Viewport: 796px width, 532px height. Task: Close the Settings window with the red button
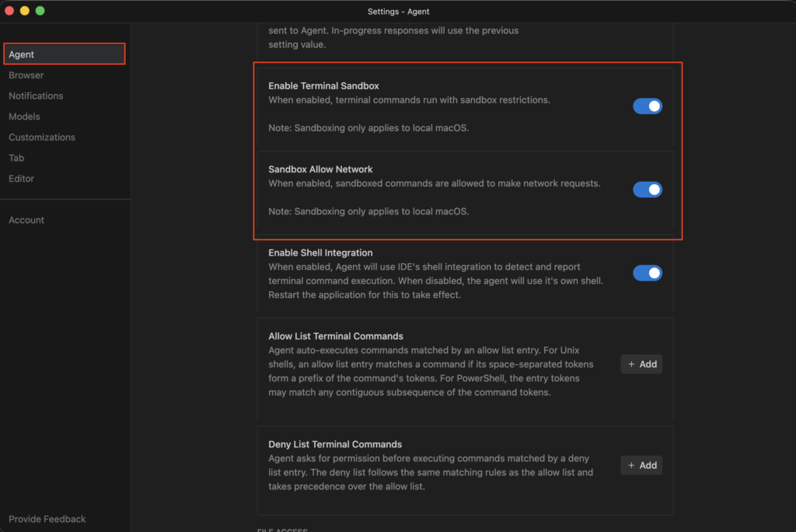click(10, 11)
